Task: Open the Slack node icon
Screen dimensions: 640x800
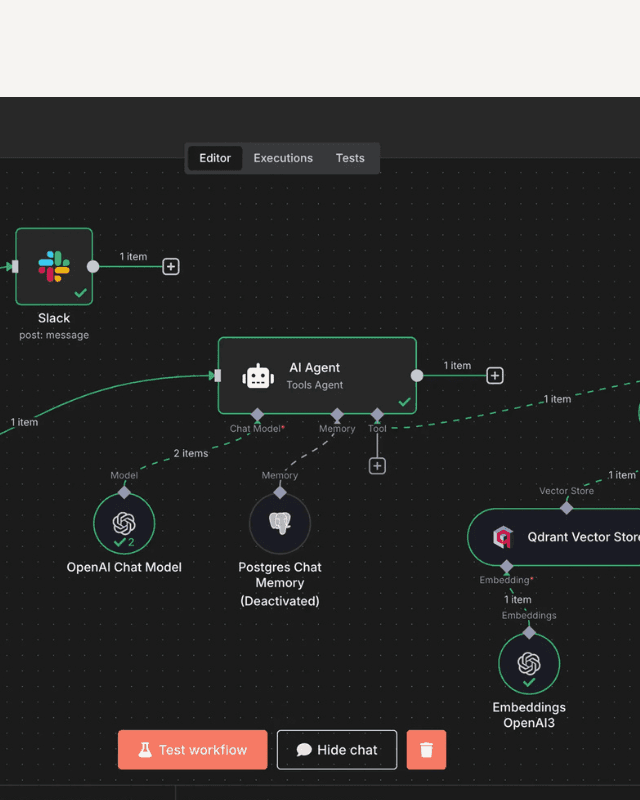Action: coord(54,266)
